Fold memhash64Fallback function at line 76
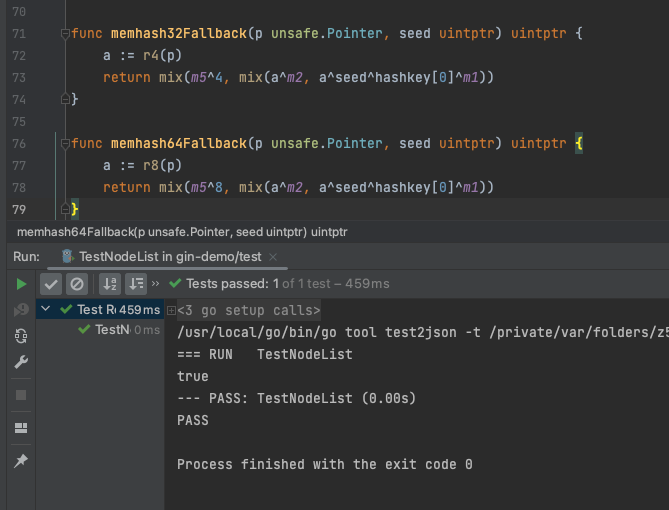 [x=65, y=143]
